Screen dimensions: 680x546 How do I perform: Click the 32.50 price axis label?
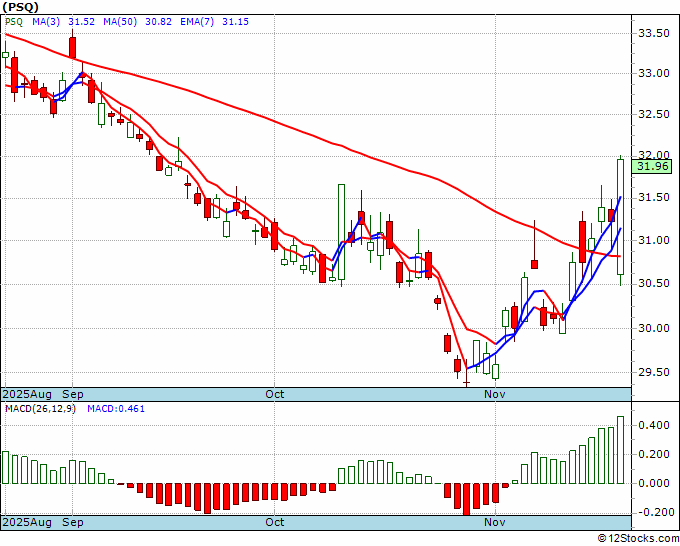[654, 114]
